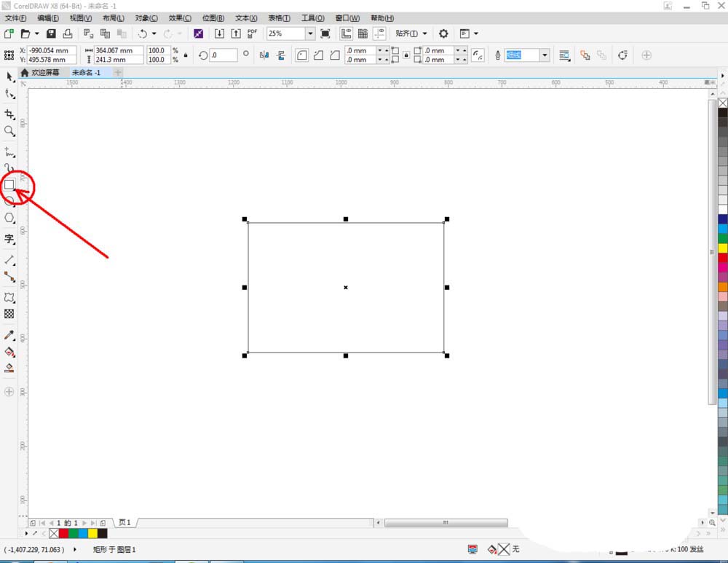
Task: Select the Zoom tool in the toolbox
Action: tap(9, 132)
